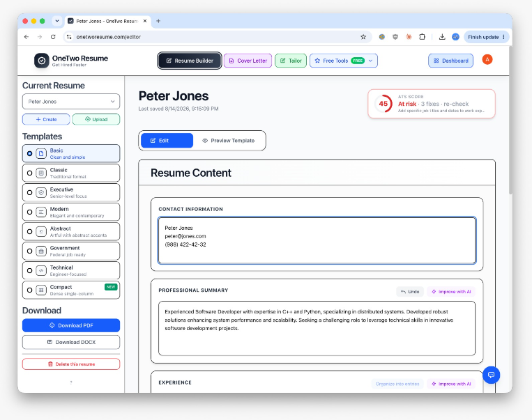Go back using the browser back arrow
532x420 pixels.
(26, 37)
